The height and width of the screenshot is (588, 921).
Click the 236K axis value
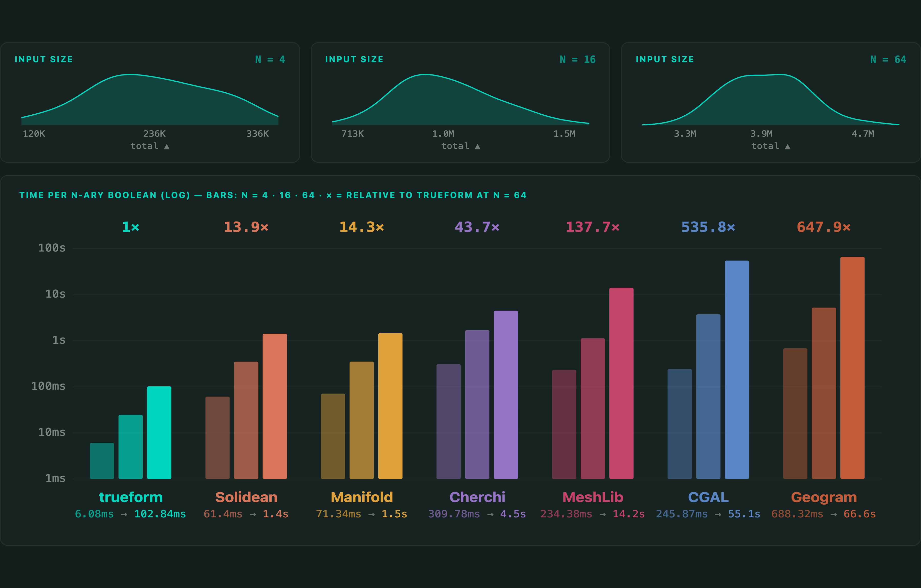(155, 134)
